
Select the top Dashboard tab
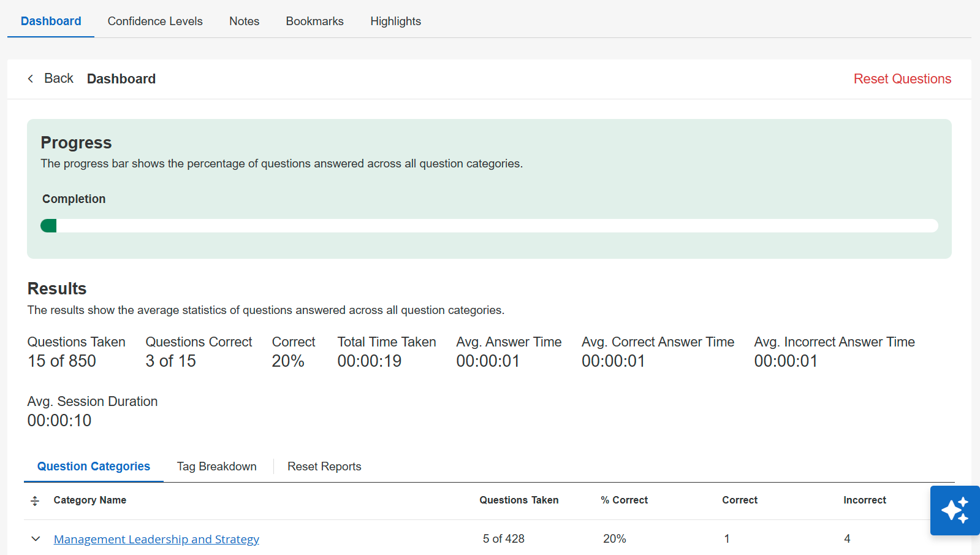click(x=51, y=21)
